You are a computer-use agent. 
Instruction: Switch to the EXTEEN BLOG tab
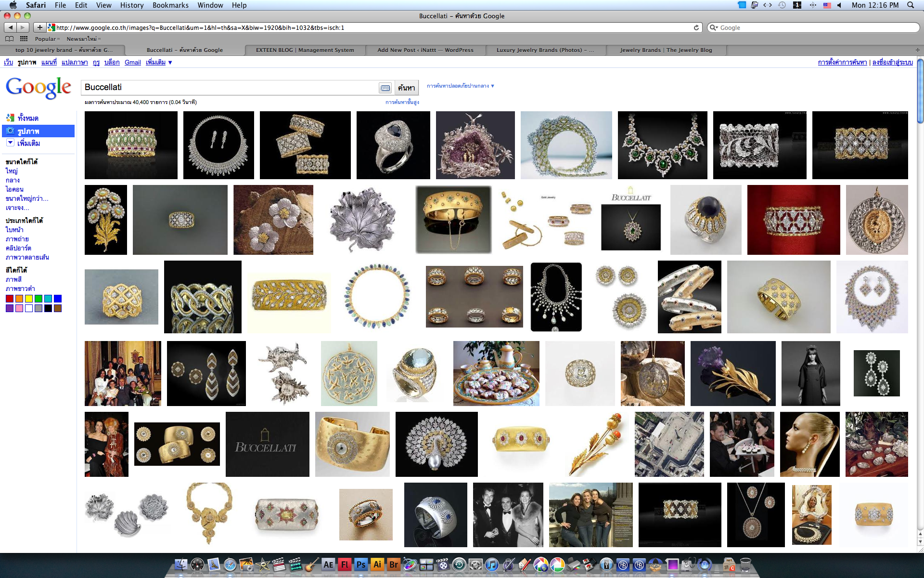[x=305, y=50]
